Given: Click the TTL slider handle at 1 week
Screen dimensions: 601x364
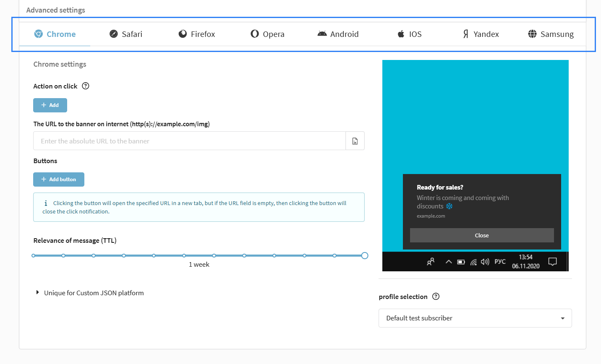Looking at the screenshot, I should tap(365, 255).
